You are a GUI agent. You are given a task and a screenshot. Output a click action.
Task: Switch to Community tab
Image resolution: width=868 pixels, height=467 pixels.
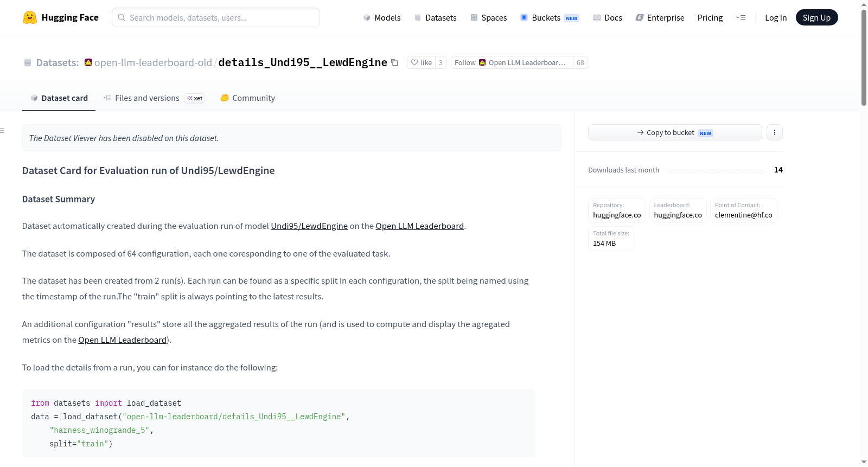pos(247,98)
